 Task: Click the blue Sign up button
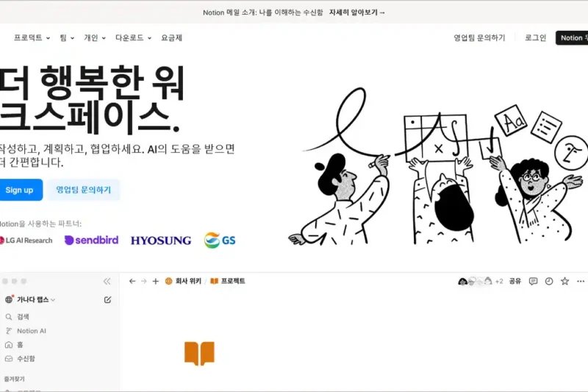(20, 190)
